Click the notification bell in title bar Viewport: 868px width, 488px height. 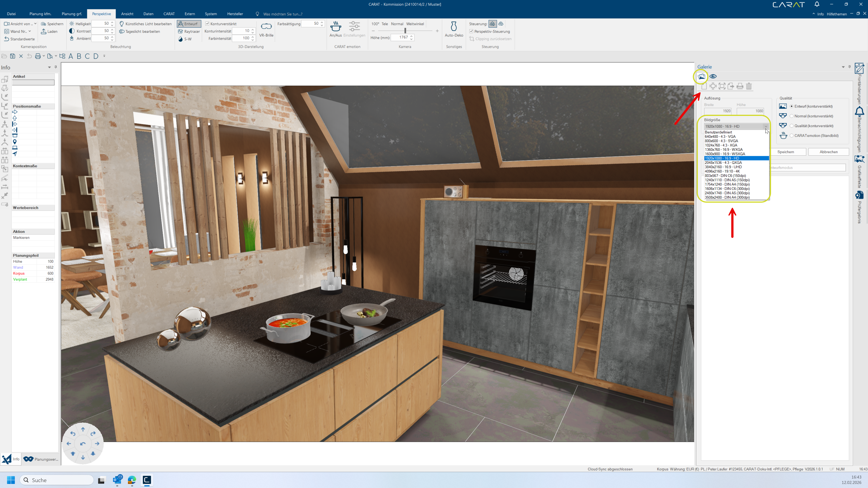pos(817,4)
